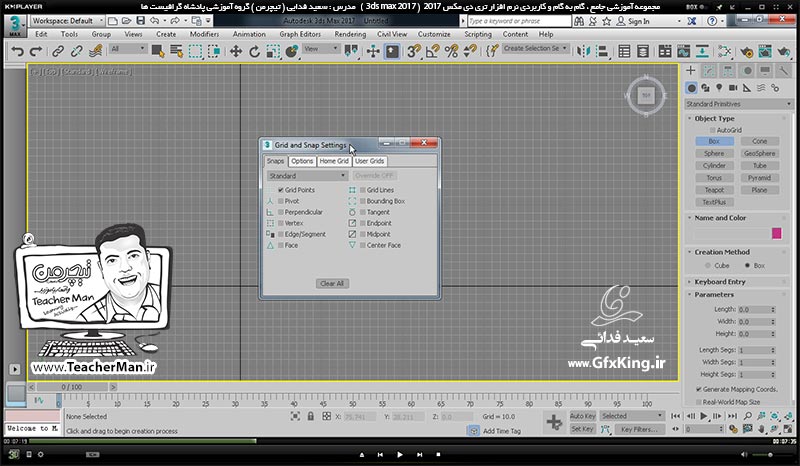The height and width of the screenshot is (466, 800).
Task: Collapse the Parameters rollout
Action: pyautogui.click(x=714, y=295)
